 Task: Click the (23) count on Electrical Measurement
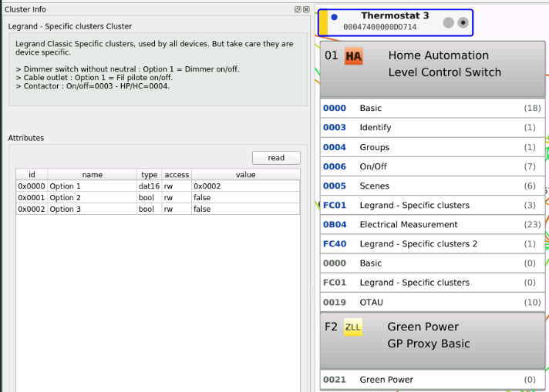click(532, 225)
